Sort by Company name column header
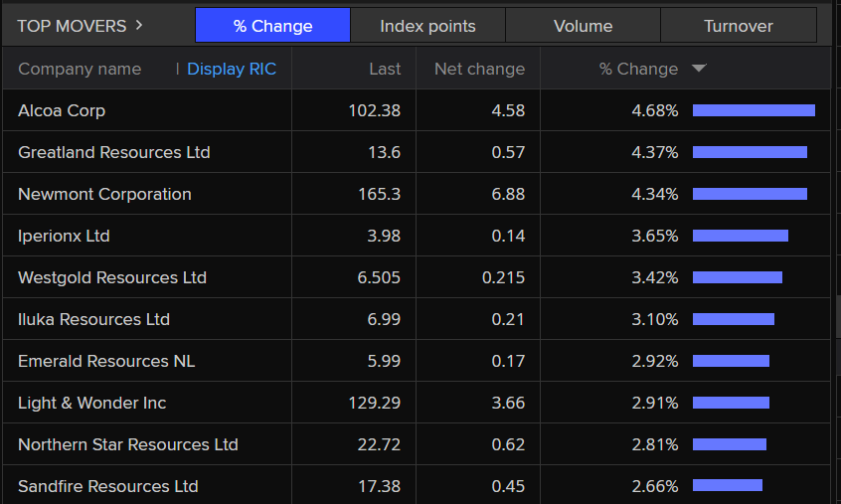This screenshot has height=504, width=841. coord(80,69)
